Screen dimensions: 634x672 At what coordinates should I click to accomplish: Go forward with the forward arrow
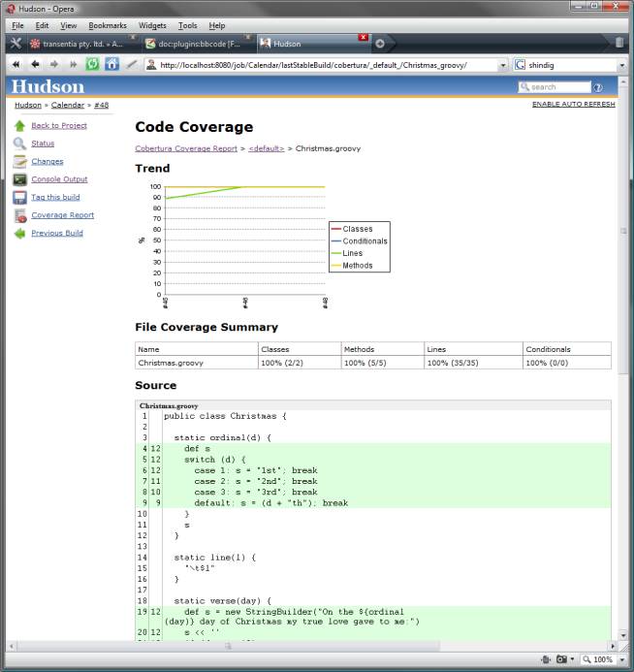(x=54, y=65)
